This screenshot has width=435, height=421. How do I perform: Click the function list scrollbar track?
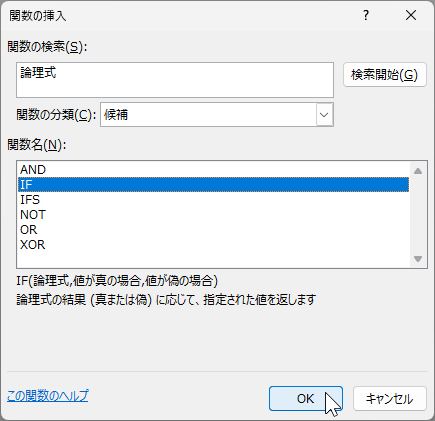pos(418,215)
